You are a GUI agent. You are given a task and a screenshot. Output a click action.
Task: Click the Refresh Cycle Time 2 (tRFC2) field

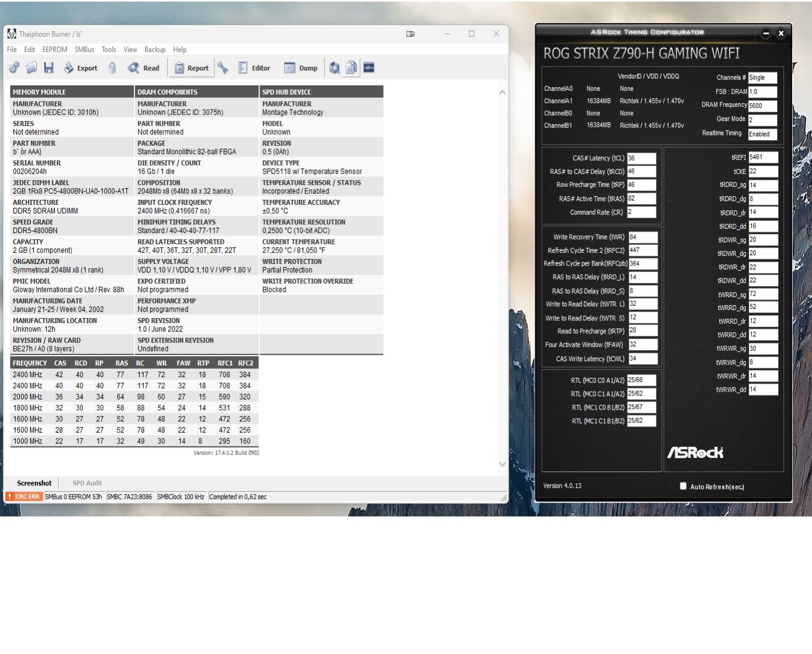tap(643, 250)
